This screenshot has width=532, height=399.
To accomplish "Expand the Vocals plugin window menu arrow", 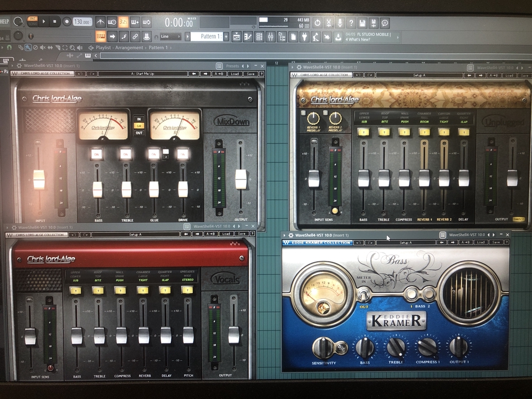I will [8, 228].
